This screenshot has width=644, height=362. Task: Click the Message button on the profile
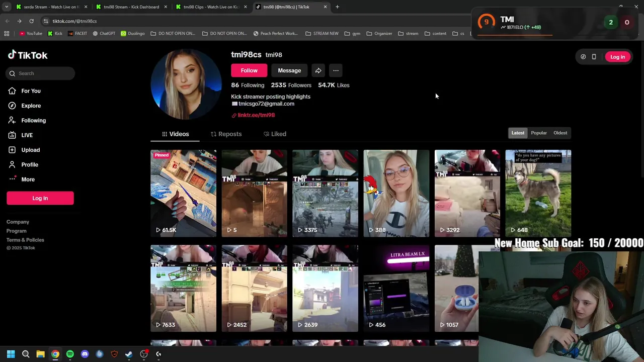(289, 70)
